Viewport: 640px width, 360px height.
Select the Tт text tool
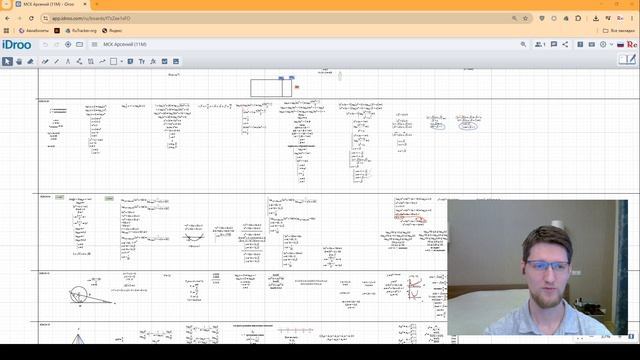click(142, 61)
